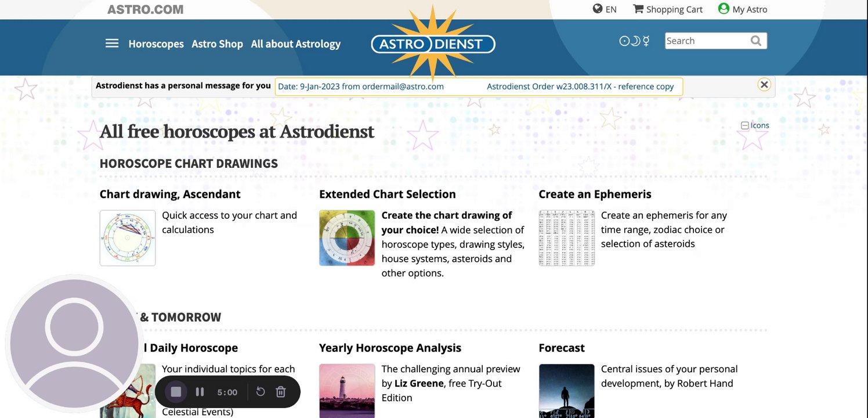Viewport: 868px width, 418px height.
Task: Delete the recording with the trash icon
Action: point(281,392)
